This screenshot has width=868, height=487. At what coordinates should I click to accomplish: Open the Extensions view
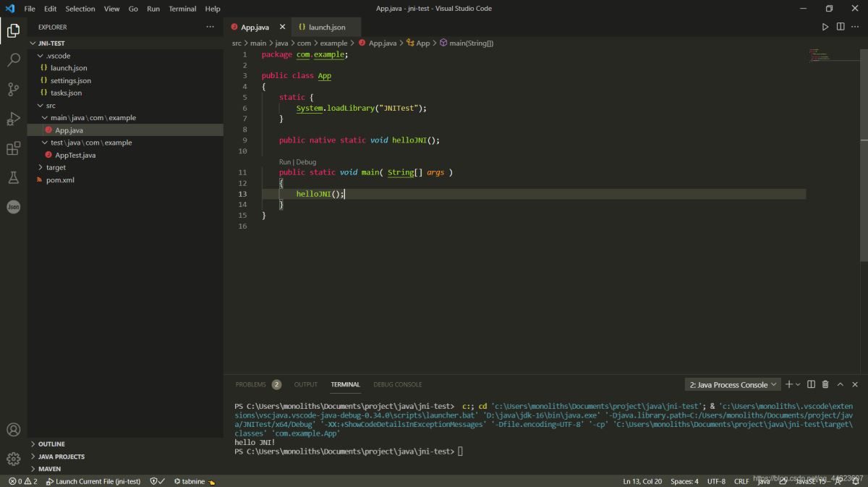tap(13, 148)
